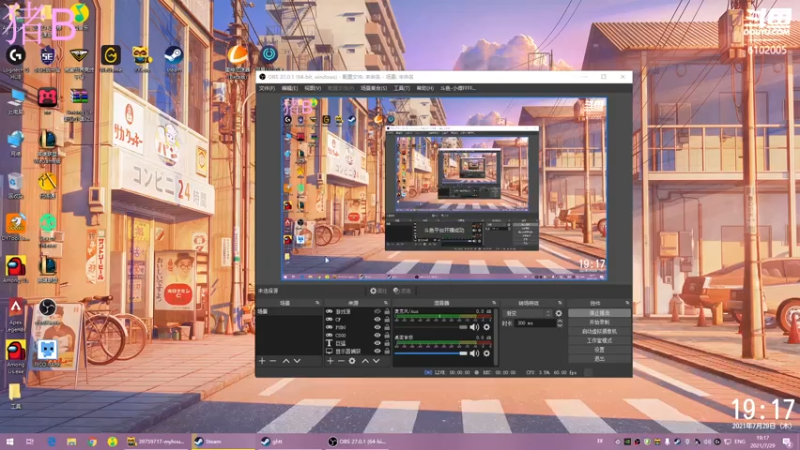Open the Windows Start menu
Viewport: 800px width, 450px height.
[10, 441]
